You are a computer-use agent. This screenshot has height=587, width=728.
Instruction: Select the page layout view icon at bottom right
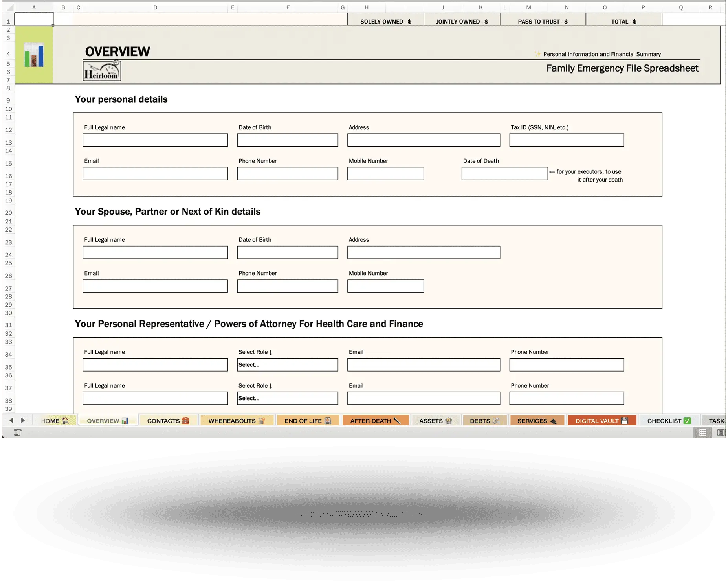pyautogui.click(x=721, y=433)
